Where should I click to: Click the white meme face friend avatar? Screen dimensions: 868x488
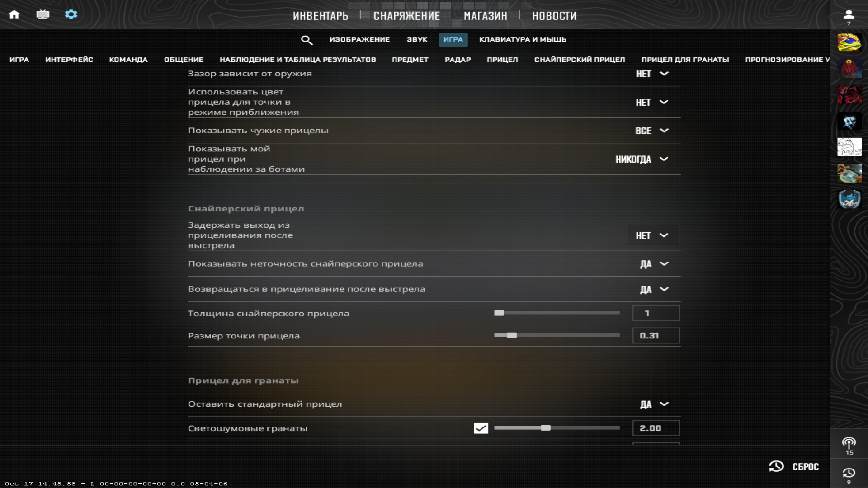coord(849,147)
